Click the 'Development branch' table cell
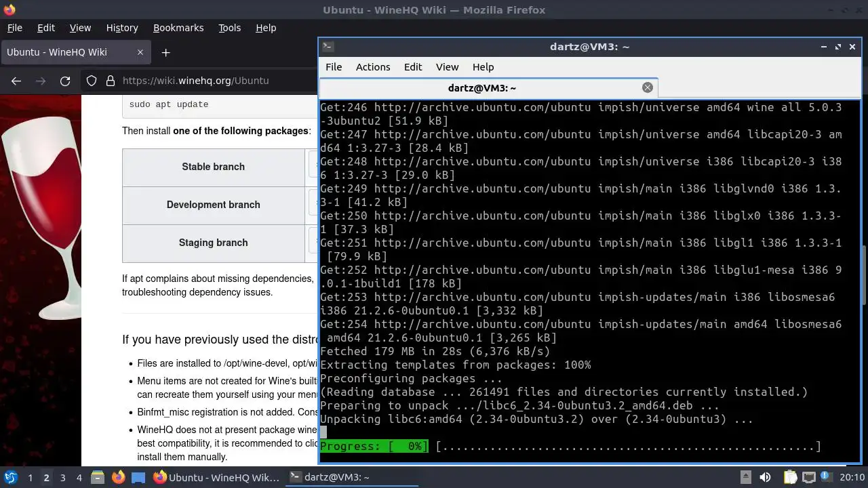Image resolution: width=868 pixels, height=488 pixels. pyautogui.click(x=213, y=205)
